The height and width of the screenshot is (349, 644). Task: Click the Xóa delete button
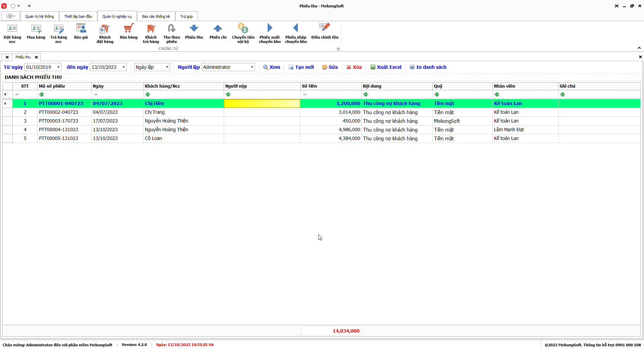pos(354,67)
